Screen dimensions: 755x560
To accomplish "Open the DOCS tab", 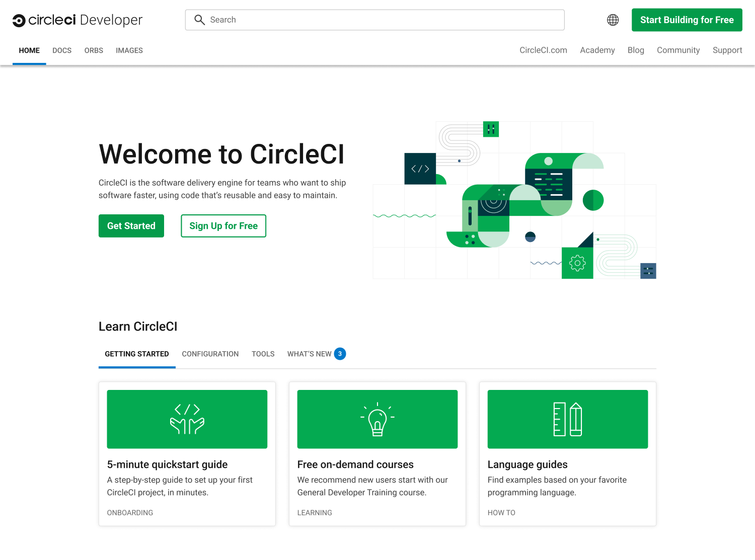I will 62,50.
